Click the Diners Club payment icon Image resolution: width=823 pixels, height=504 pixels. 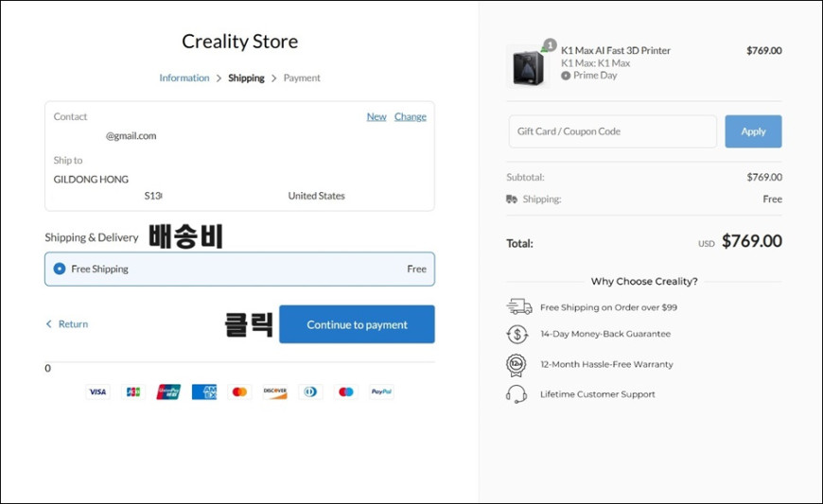(310, 391)
